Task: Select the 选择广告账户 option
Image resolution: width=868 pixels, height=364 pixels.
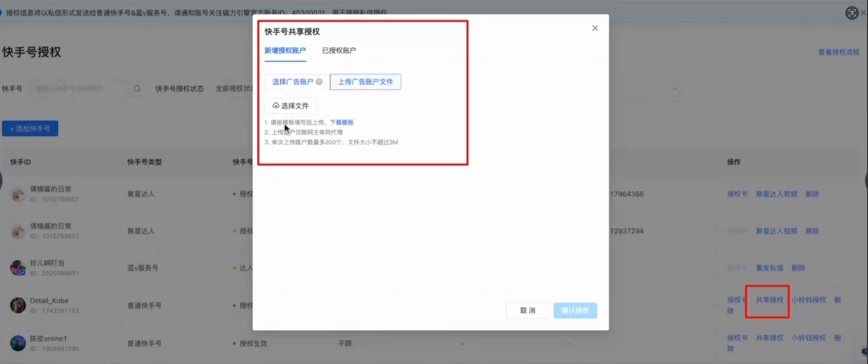Action: 297,82
